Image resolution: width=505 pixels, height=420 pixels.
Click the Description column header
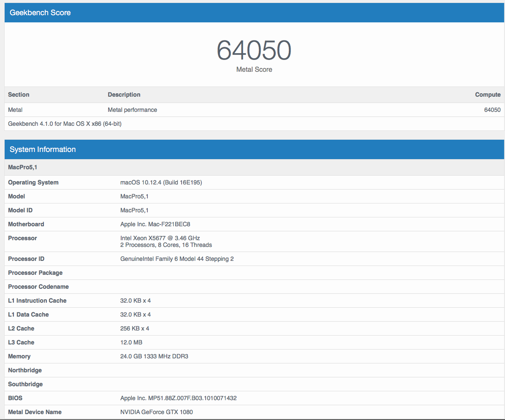click(124, 95)
